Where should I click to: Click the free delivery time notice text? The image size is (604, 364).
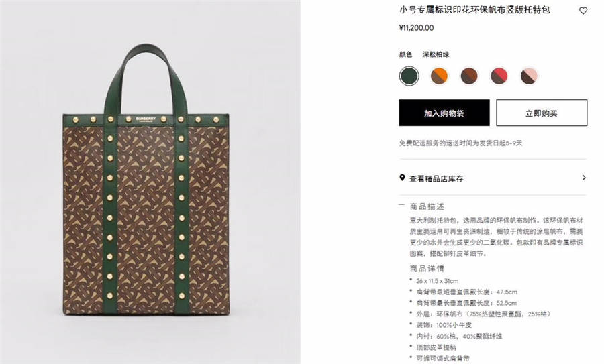pyautogui.click(x=460, y=143)
